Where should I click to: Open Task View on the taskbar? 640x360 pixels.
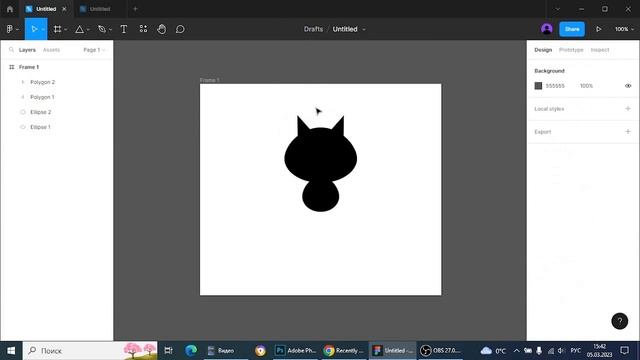[x=168, y=351]
